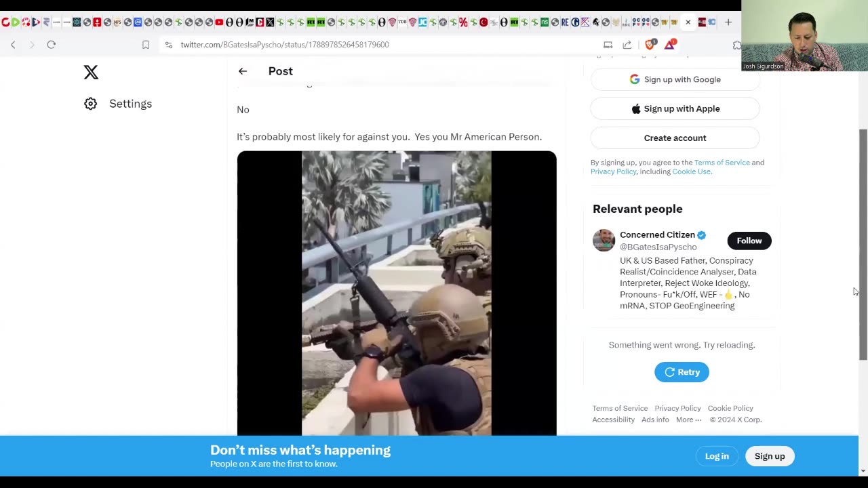Open the Cookie Use link
868x488 pixels.
pyautogui.click(x=691, y=171)
